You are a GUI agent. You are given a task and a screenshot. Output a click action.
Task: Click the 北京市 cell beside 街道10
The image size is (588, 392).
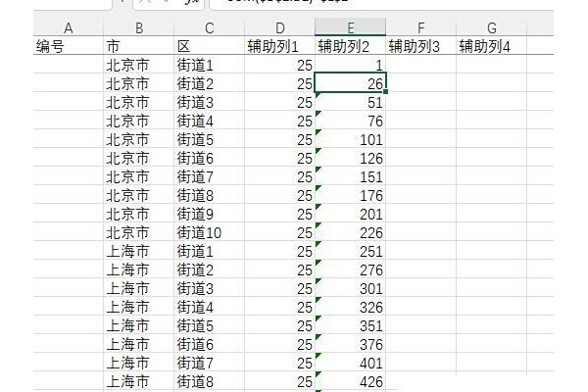pyautogui.click(x=139, y=232)
